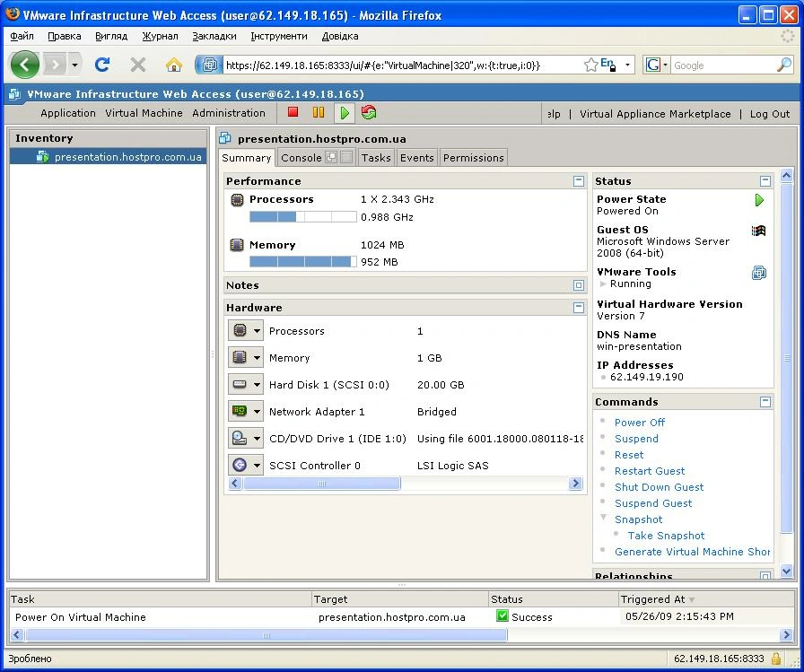This screenshot has width=804, height=672.
Task: Click the Hardware list horizontal scrollbar thumb
Action: [322, 484]
